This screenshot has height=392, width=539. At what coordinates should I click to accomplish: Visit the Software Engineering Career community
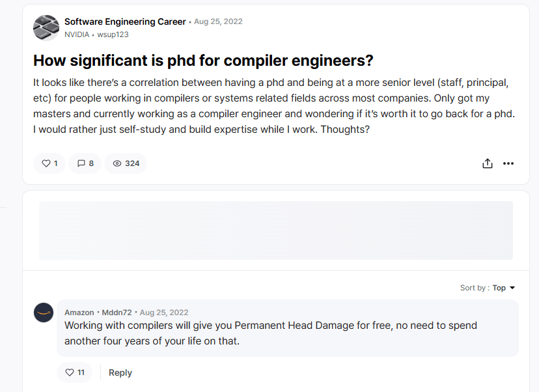pos(124,21)
